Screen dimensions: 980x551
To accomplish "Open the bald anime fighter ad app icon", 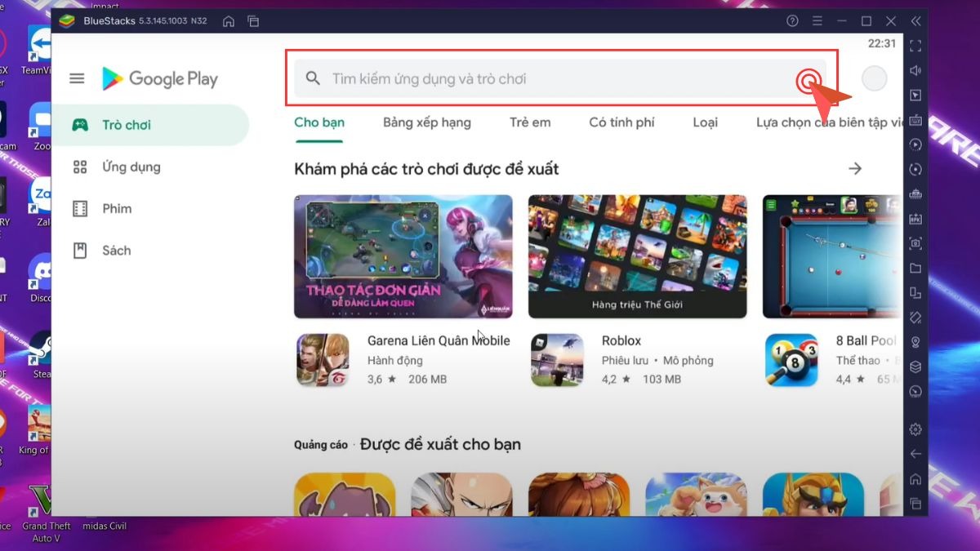I will pos(461,495).
